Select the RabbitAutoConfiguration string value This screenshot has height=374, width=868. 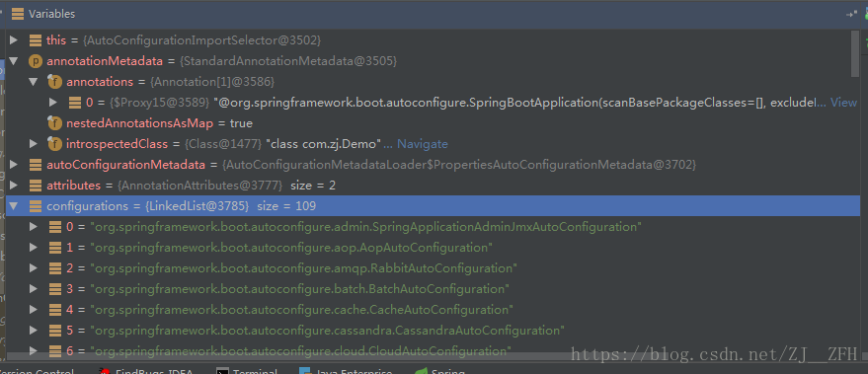303,268
